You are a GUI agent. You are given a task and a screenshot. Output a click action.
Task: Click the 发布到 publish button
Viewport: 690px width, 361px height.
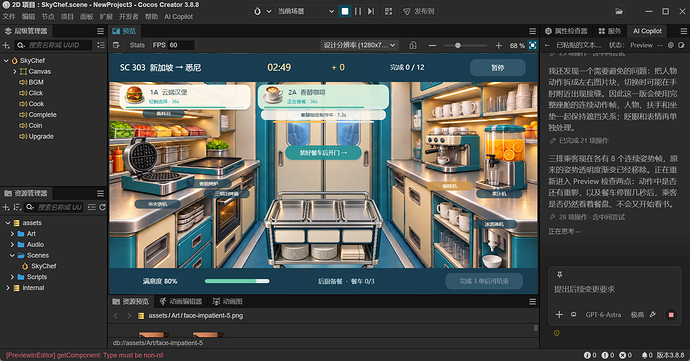[x=419, y=11]
